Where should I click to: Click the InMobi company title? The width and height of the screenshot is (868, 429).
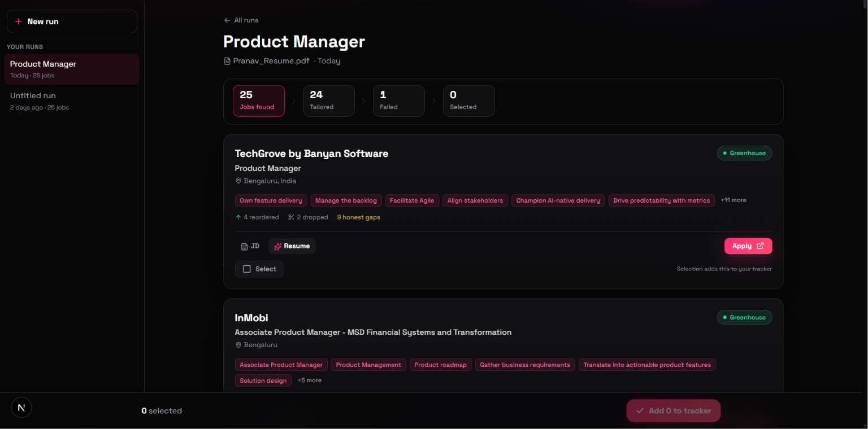(251, 318)
